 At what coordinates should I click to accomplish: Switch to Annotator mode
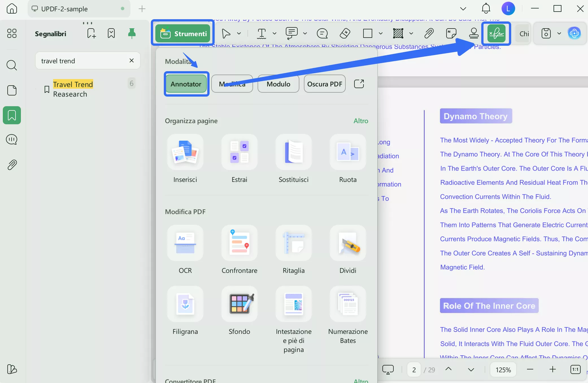pos(186,84)
